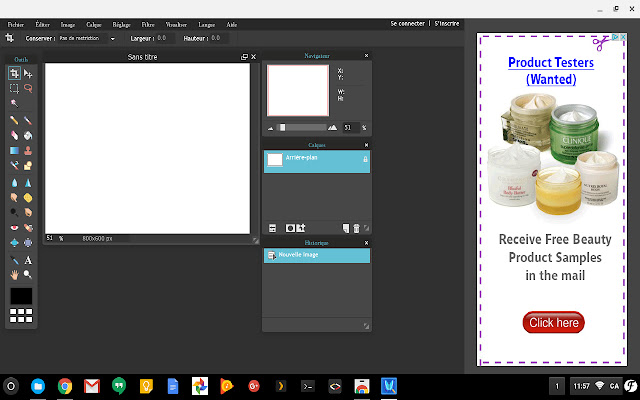Click the Largeur input field
Screen dimensions: 640x400
165,38
